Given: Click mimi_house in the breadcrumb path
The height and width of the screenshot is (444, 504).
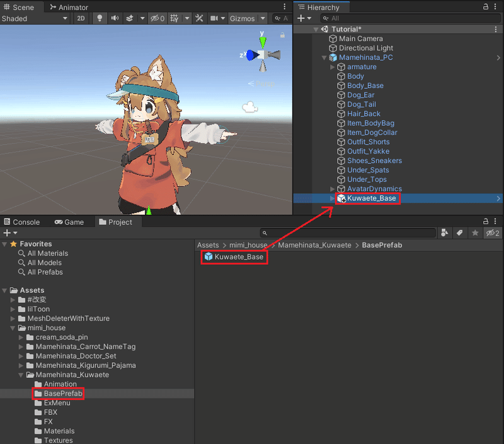Looking at the screenshot, I should point(248,245).
